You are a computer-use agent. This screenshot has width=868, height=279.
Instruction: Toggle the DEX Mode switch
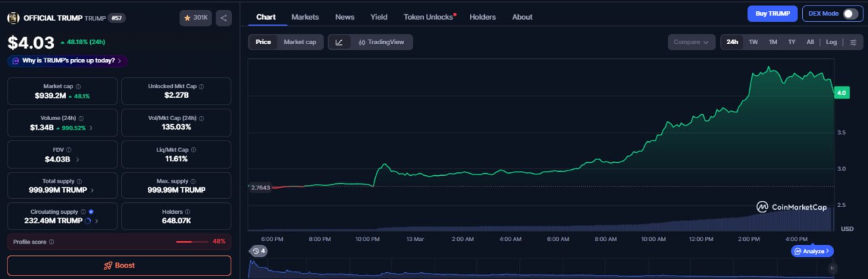850,14
